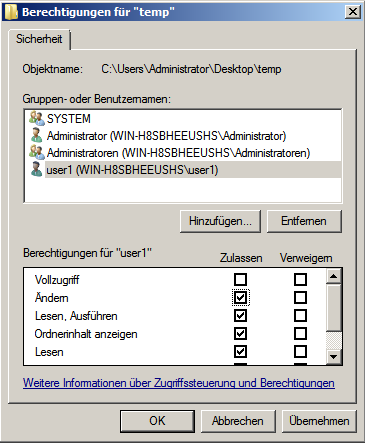Cancel with the Abbrechen button
365x443 pixels.
[238, 421]
